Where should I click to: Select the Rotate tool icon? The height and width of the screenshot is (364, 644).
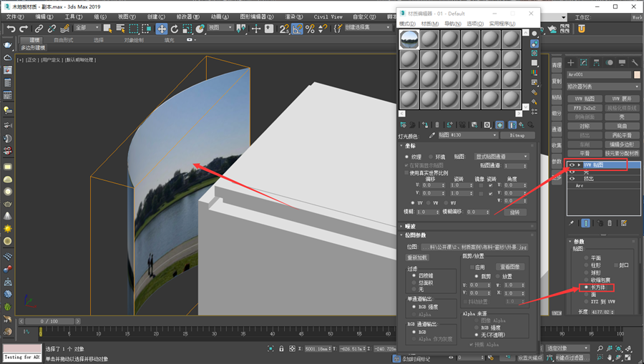point(175,29)
